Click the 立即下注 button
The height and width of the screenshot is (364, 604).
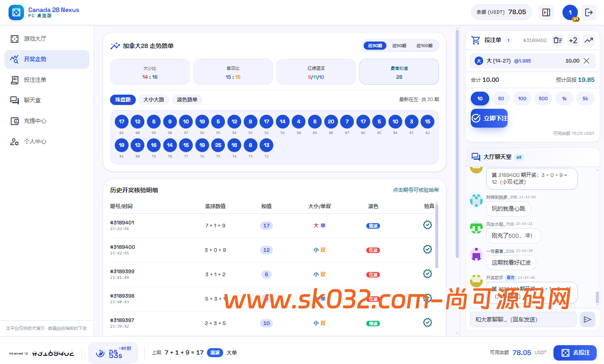coord(489,118)
